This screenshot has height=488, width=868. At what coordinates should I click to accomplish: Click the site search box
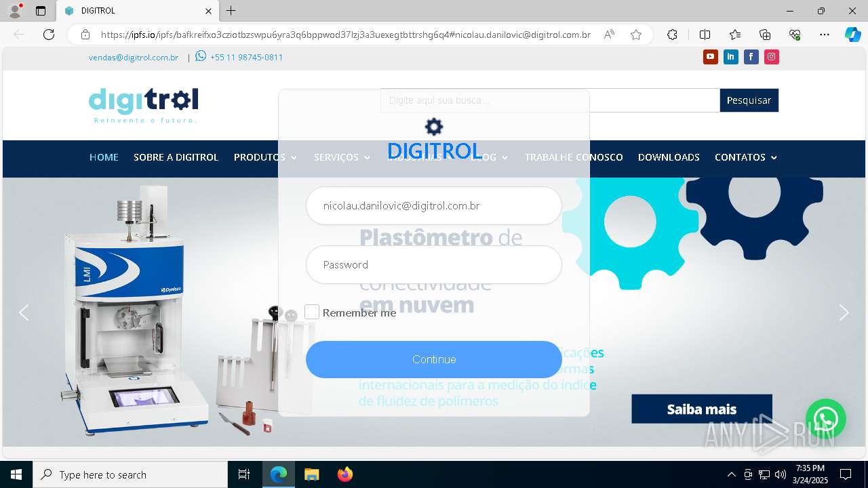pos(550,100)
